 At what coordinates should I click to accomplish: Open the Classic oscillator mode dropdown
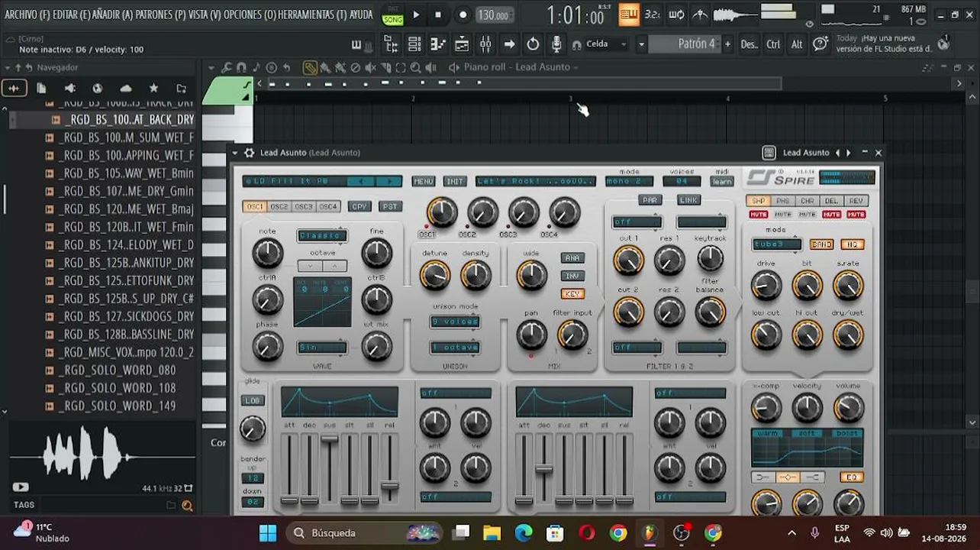(322, 236)
